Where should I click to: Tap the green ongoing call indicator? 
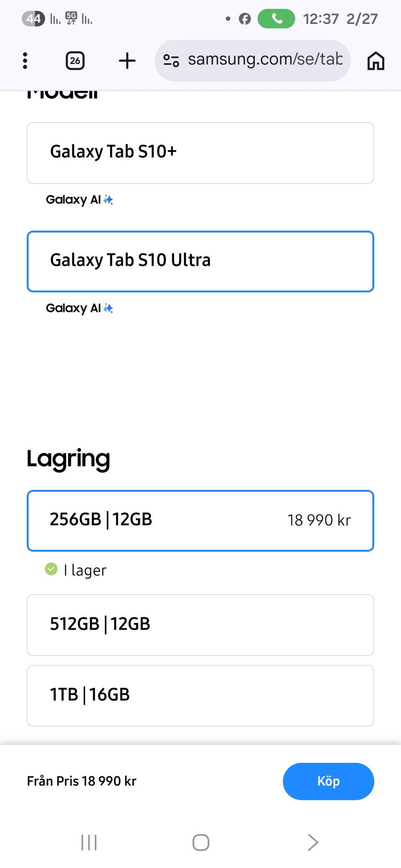coord(276,19)
